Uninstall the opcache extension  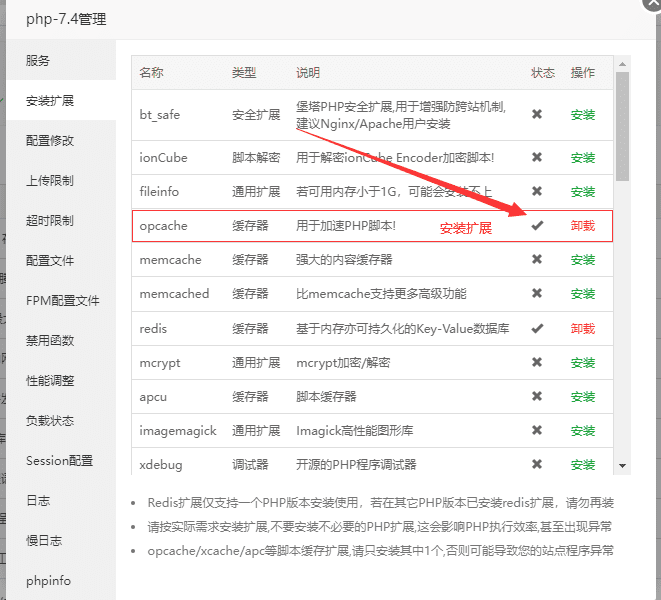(x=583, y=226)
